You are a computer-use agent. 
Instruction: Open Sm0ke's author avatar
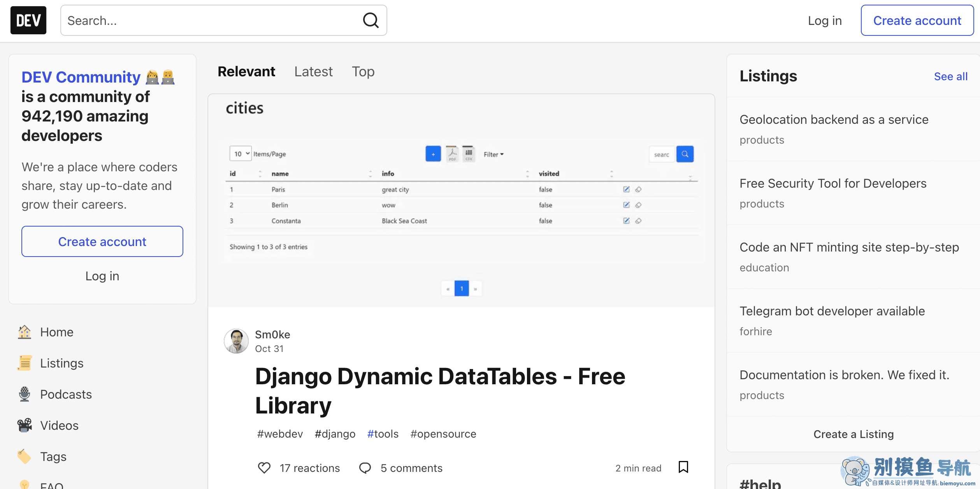pyautogui.click(x=236, y=341)
